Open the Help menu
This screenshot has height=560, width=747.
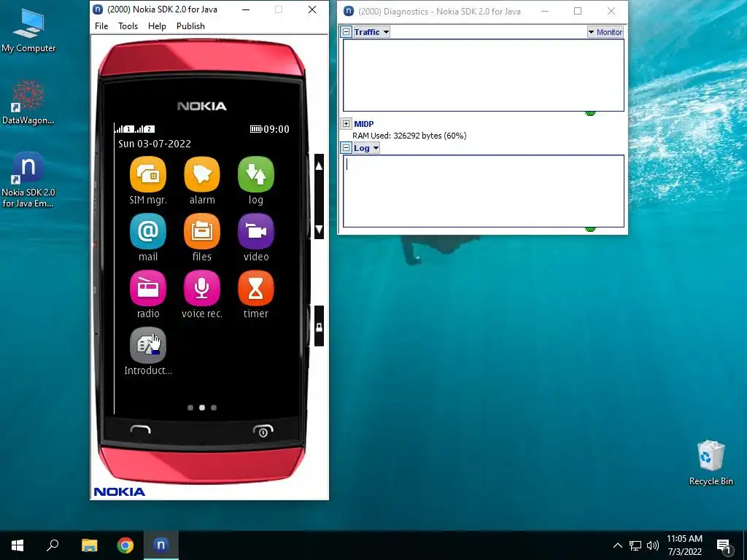158,26
